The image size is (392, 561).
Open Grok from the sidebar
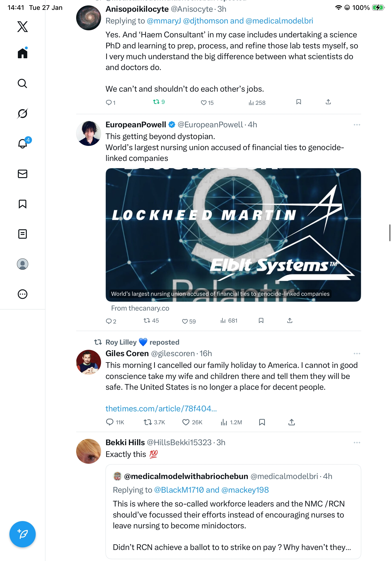click(x=23, y=113)
